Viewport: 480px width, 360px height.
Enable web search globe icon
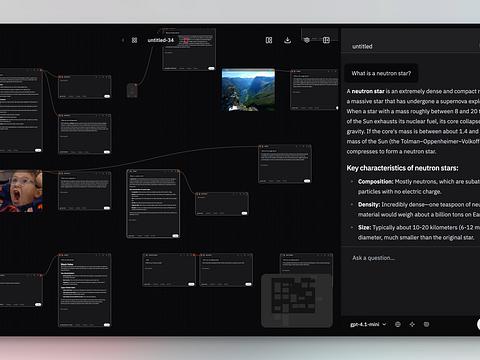click(x=398, y=324)
